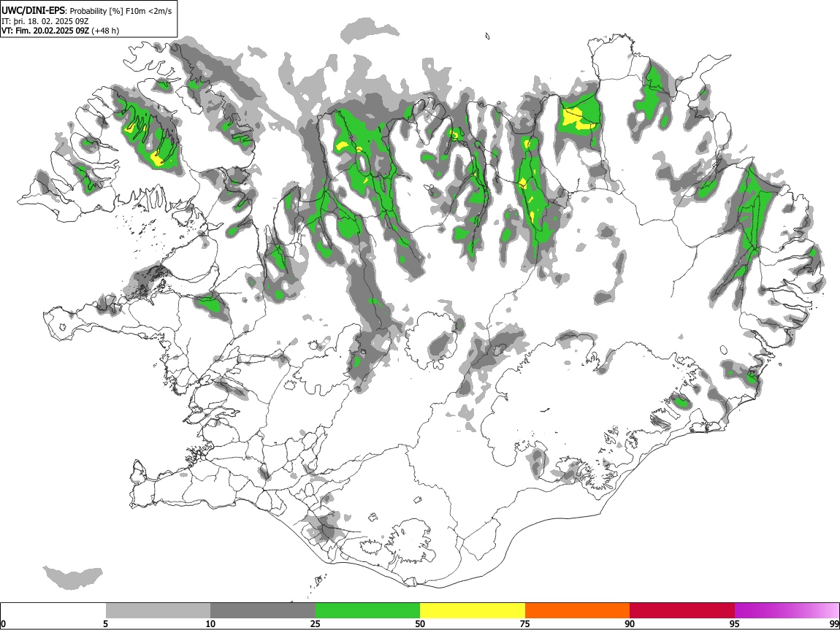The width and height of the screenshot is (840, 630).
Task: Click the legend value '75'
Action: point(525,623)
